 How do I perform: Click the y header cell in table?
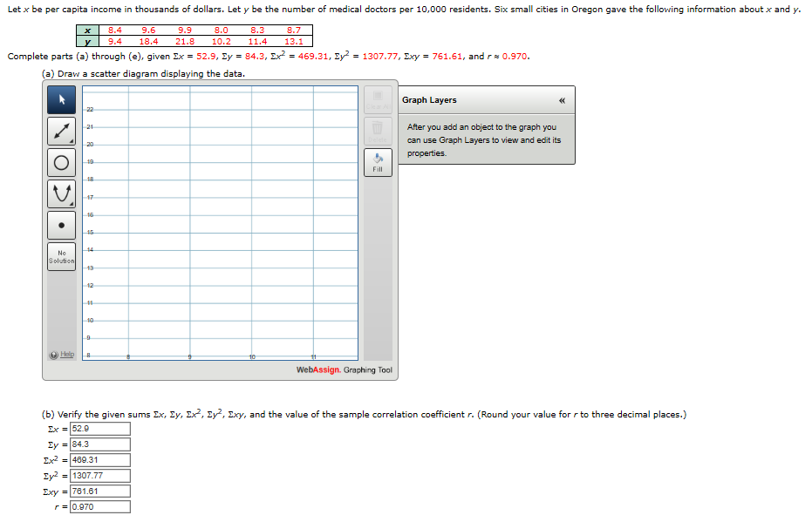(x=87, y=41)
